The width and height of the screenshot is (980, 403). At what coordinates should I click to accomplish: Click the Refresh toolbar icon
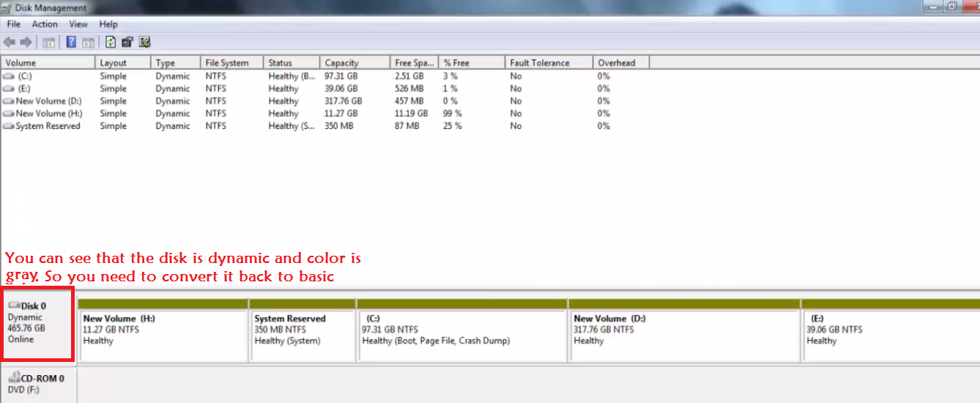pos(111,42)
